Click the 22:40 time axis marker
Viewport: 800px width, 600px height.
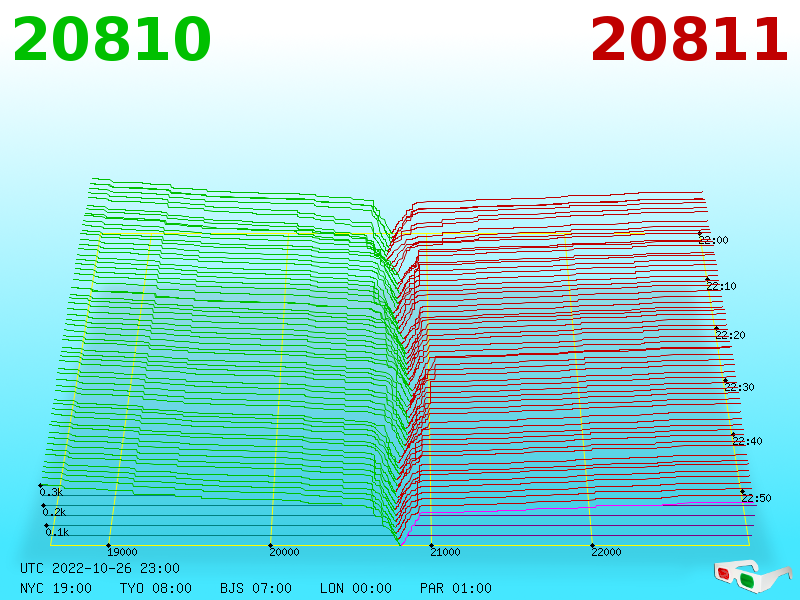[x=747, y=441]
